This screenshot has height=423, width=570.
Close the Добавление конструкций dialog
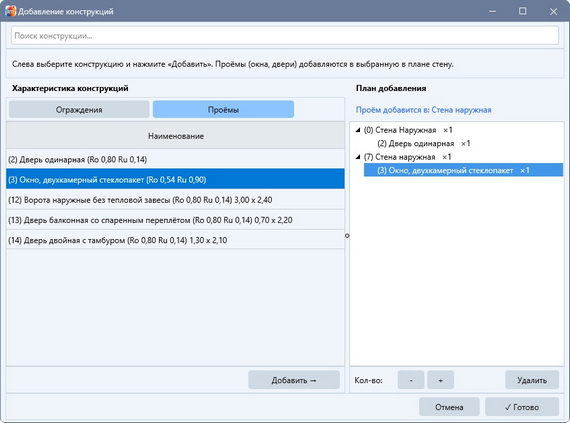coord(553,11)
